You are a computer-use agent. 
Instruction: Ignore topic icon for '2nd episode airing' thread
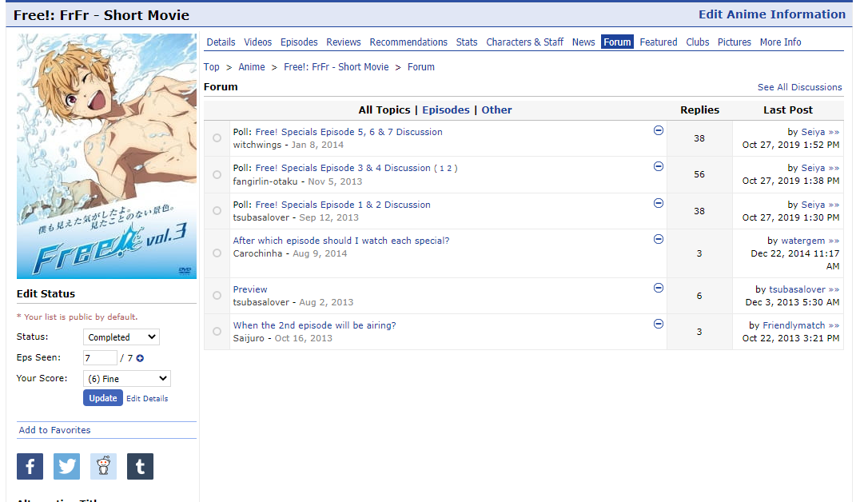(x=659, y=323)
